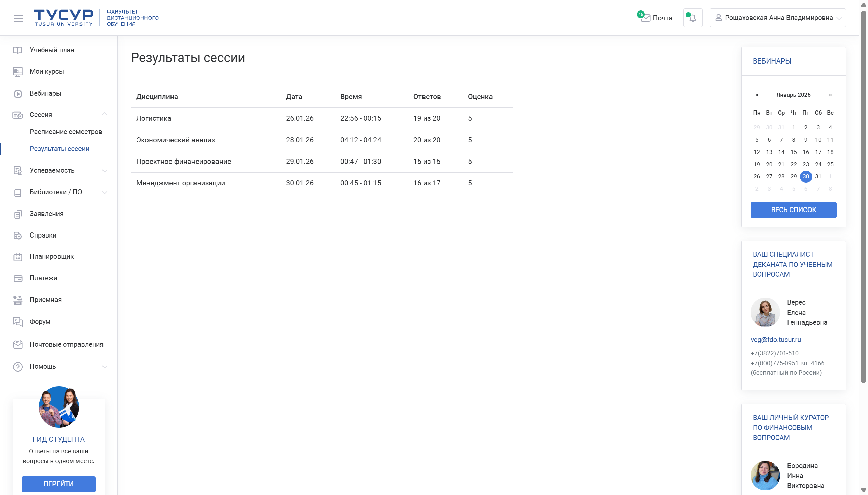Select Мои курсы in the sidebar

47,71
